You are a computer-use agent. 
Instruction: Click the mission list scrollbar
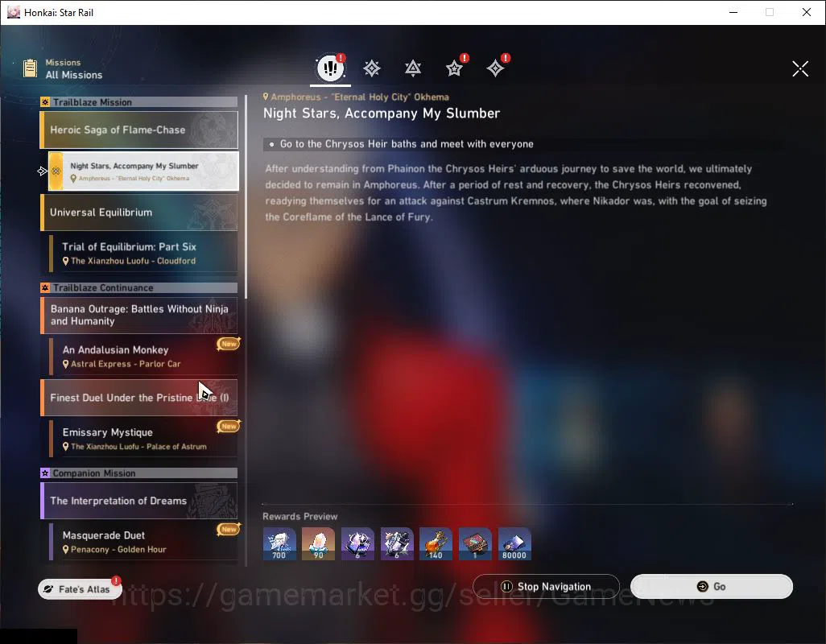[246, 197]
